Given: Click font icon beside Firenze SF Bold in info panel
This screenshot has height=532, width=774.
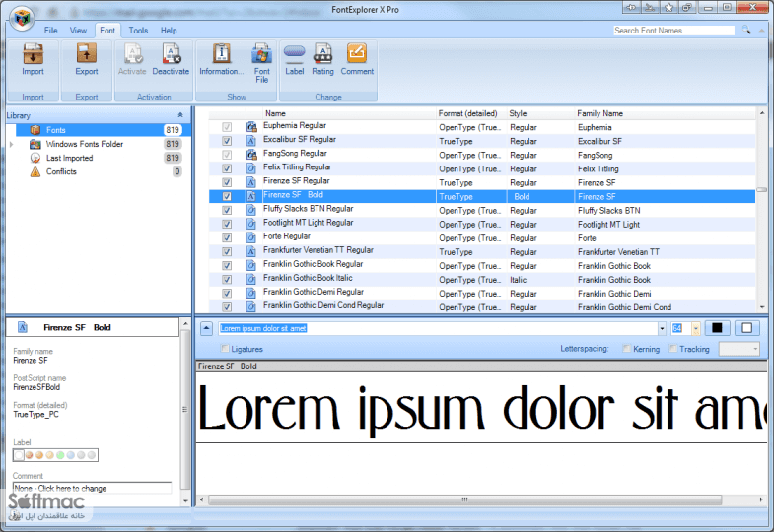Looking at the screenshot, I should (23, 327).
